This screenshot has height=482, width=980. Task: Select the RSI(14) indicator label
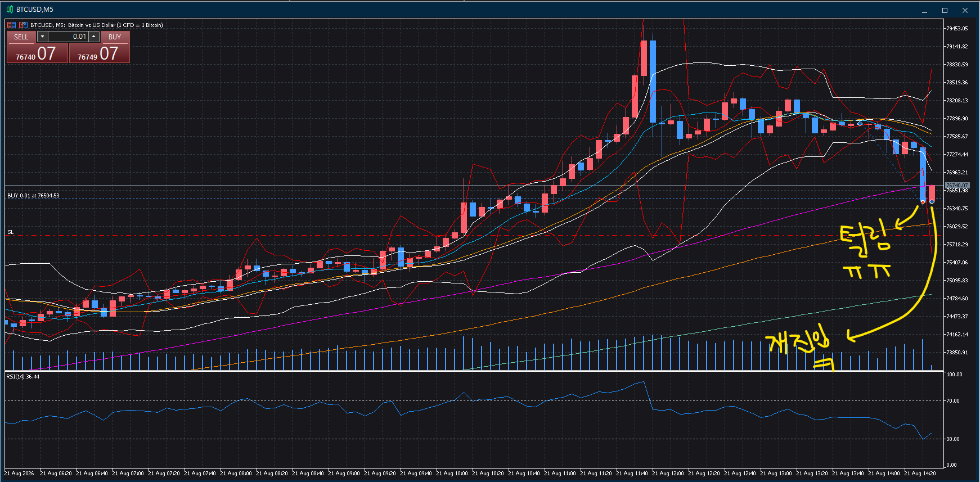[23, 377]
